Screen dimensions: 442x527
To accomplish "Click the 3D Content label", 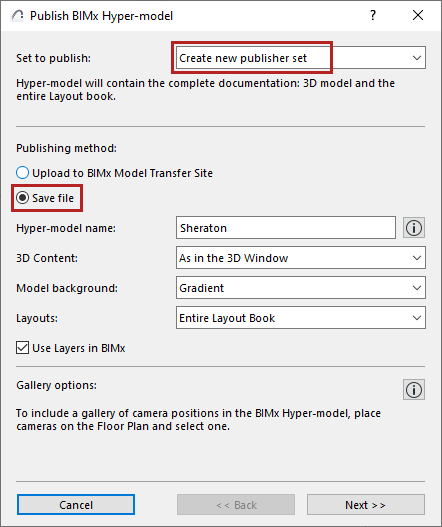I will (47, 258).
